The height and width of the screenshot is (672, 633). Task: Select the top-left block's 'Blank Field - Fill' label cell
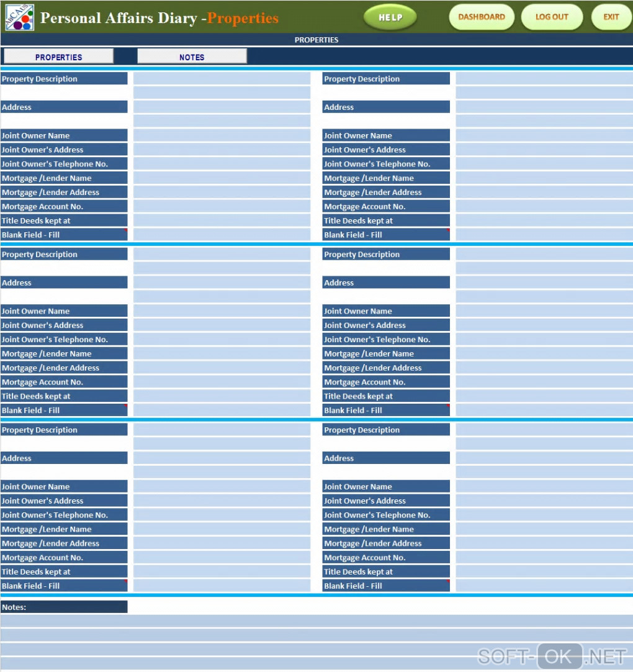click(x=64, y=234)
